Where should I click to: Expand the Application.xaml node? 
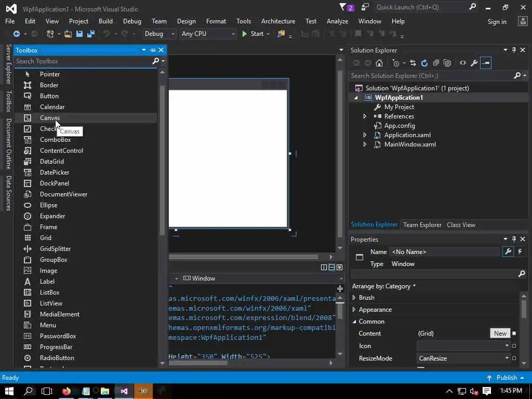365,135
